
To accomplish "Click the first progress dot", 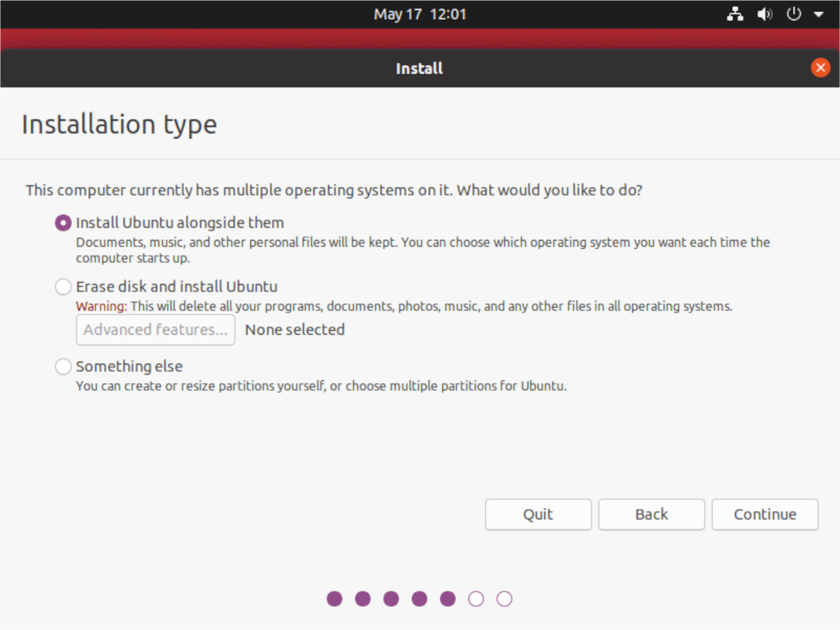I will (334, 599).
